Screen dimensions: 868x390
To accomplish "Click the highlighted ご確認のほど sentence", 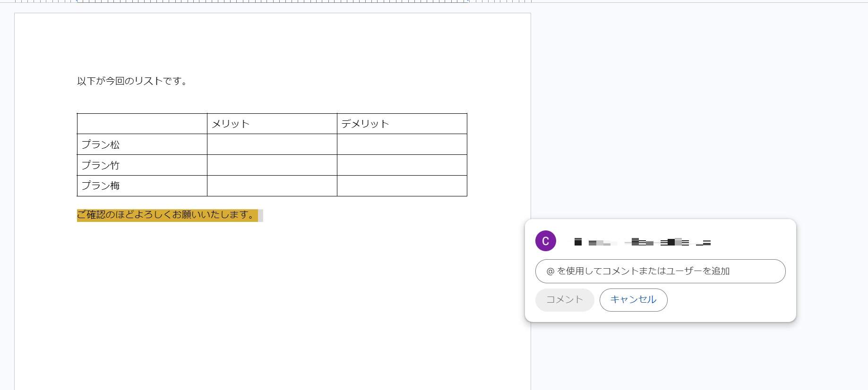I will pos(167,215).
